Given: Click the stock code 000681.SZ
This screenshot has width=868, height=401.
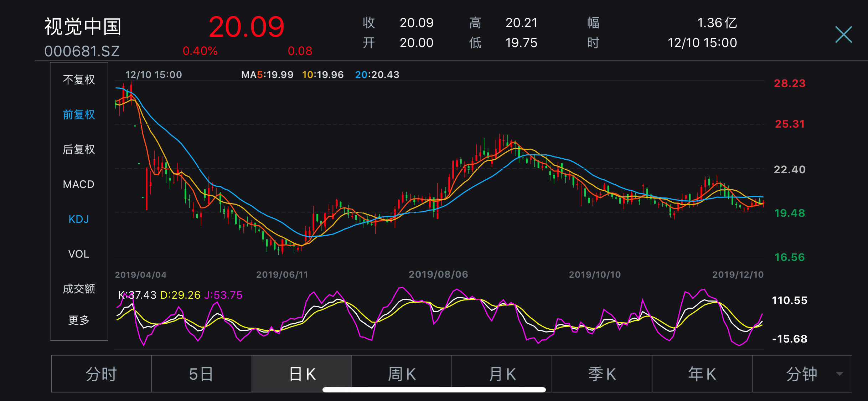Looking at the screenshot, I should click(82, 51).
